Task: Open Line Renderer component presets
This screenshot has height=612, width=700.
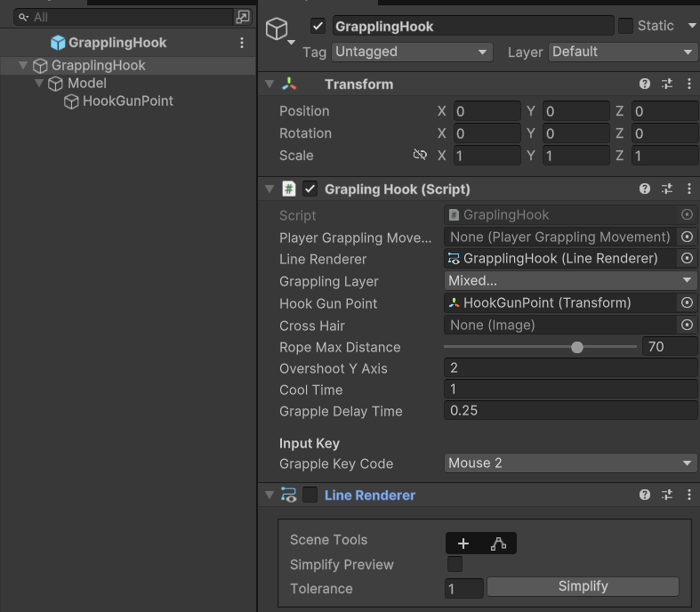Action: (667, 495)
